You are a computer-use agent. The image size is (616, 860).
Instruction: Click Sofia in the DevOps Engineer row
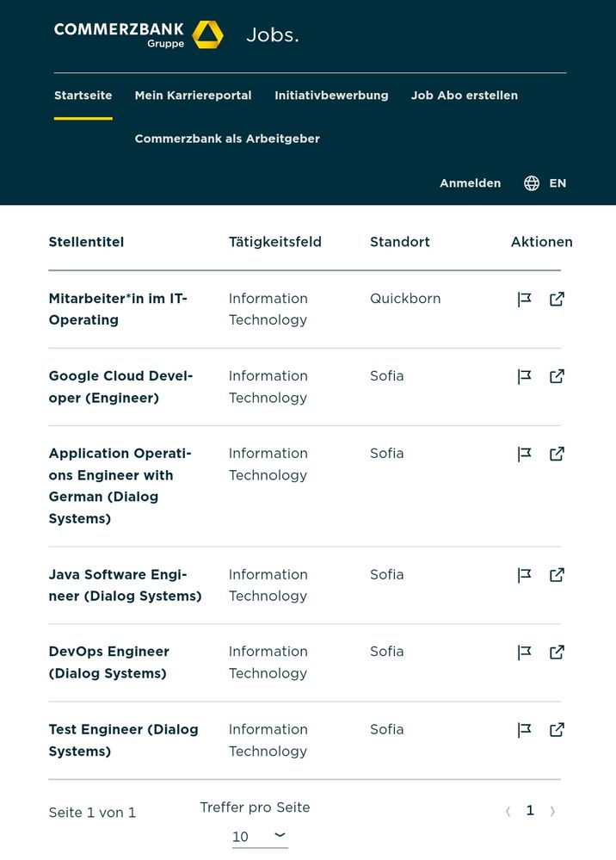[386, 652]
